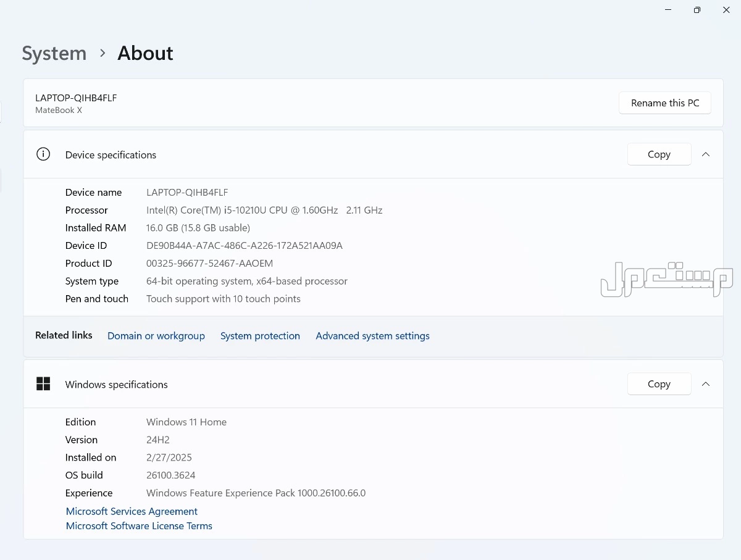
Task: Click the Windows Feature Experience Pack value
Action: click(256, 493)
